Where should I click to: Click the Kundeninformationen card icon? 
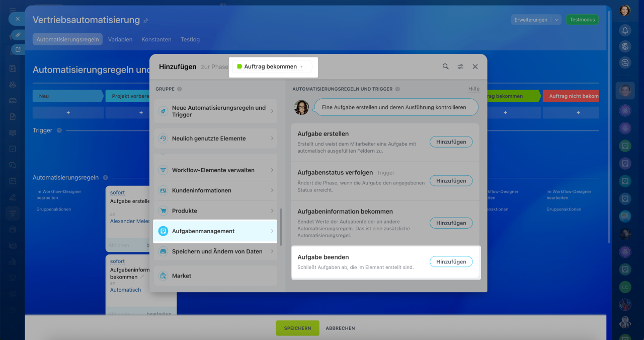pyautogui.click(x=163, y=190)
